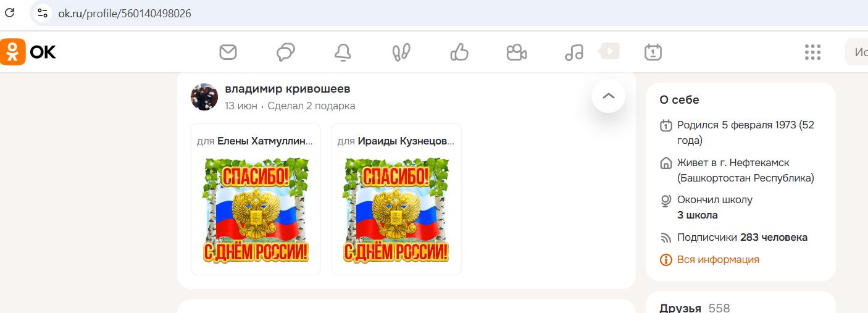Open the владимир кривошеев profile name link

click(x=288, y=90)
